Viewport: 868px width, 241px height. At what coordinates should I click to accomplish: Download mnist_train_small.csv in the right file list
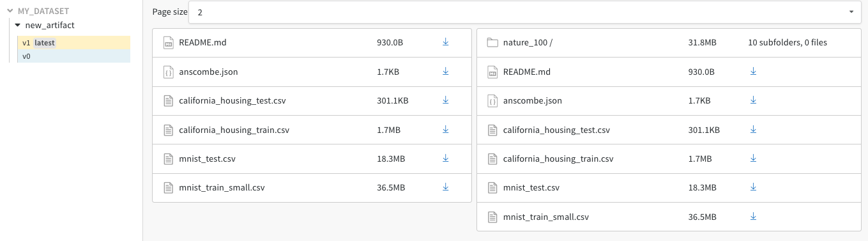[x=753, y=217]
